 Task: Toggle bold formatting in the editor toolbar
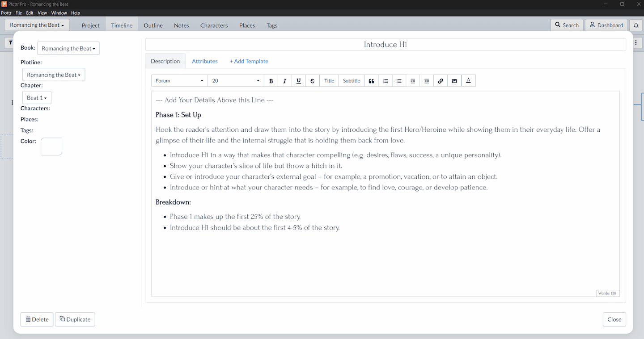(271, 81)
